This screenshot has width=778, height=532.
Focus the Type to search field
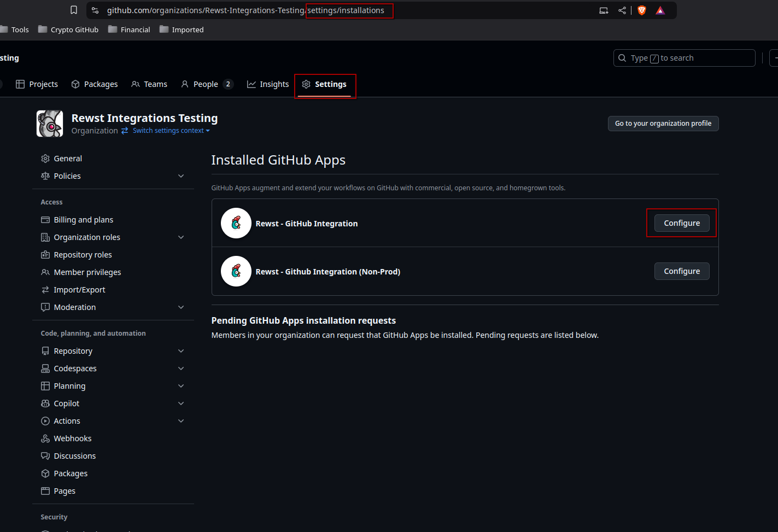(x=683, y=58)
